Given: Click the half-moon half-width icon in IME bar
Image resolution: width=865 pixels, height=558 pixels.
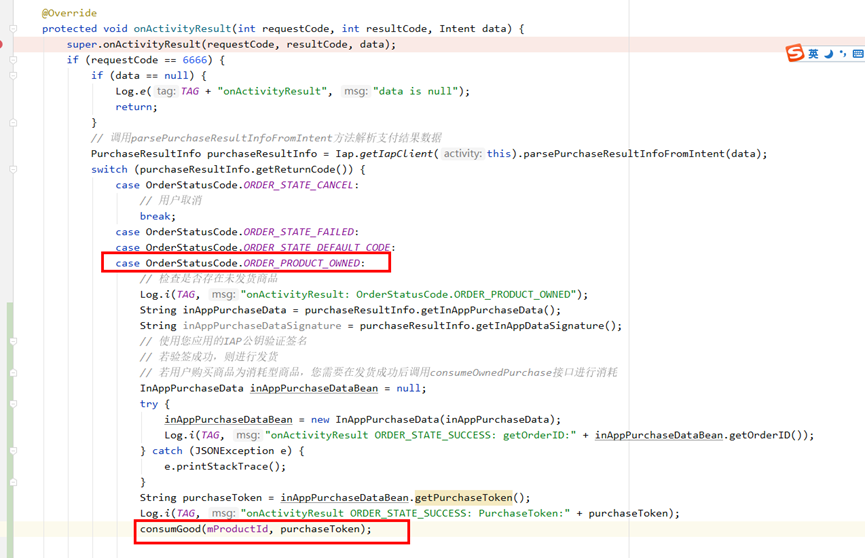Looking at the screenshot, I should 829,54.
